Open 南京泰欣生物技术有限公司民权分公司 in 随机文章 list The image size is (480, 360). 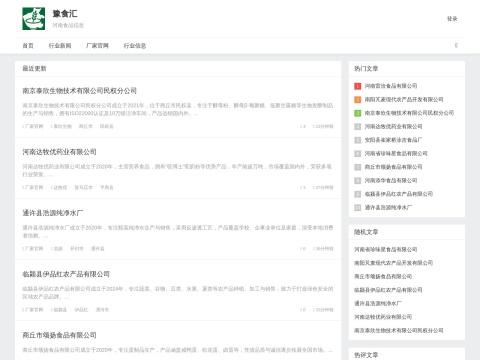click(x=399, y=330)
